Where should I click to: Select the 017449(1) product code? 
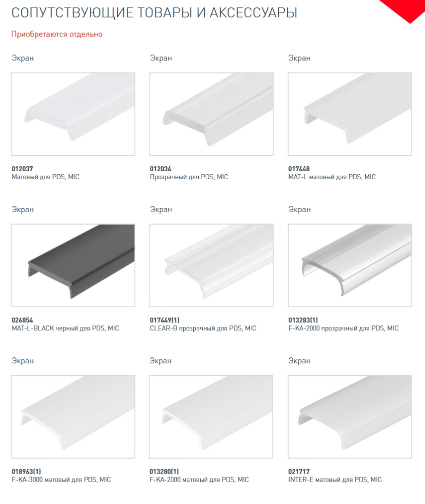pyautogui.click(x=165, y=320)
